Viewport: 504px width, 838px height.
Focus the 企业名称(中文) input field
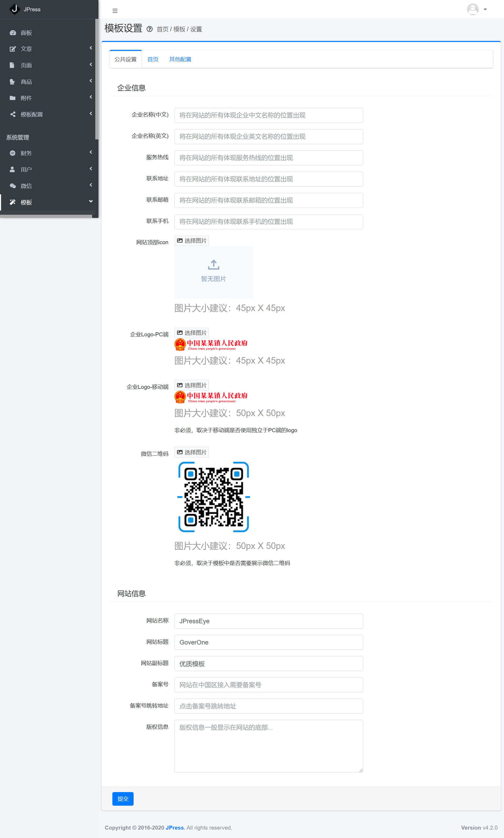tap(269, 116)
